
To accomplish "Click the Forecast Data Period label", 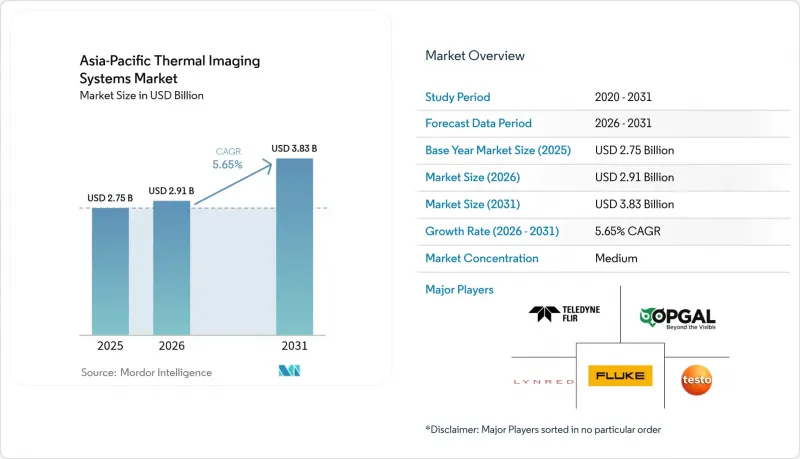I will 479,123.
